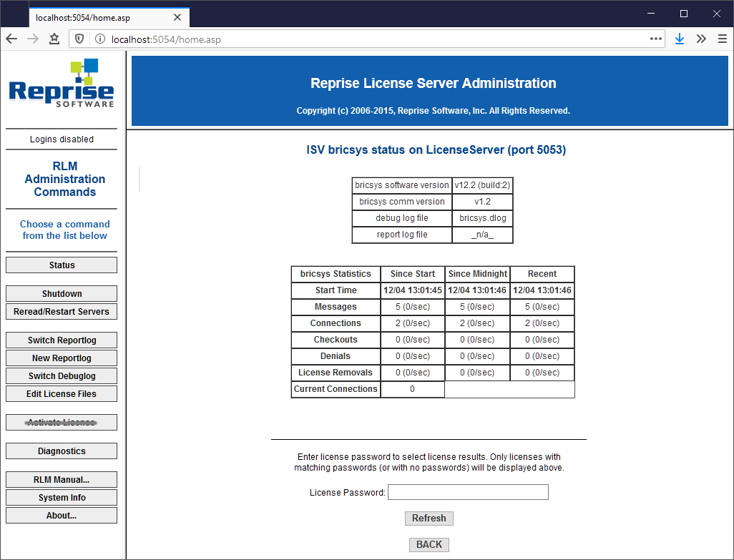Click the 'Denials' row label
This screenshot has width=734, height=560.
click(x=336, y=356)
